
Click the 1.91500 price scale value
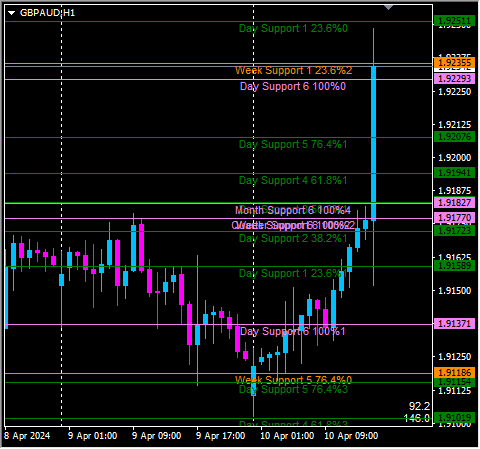(x=454, y=290)
